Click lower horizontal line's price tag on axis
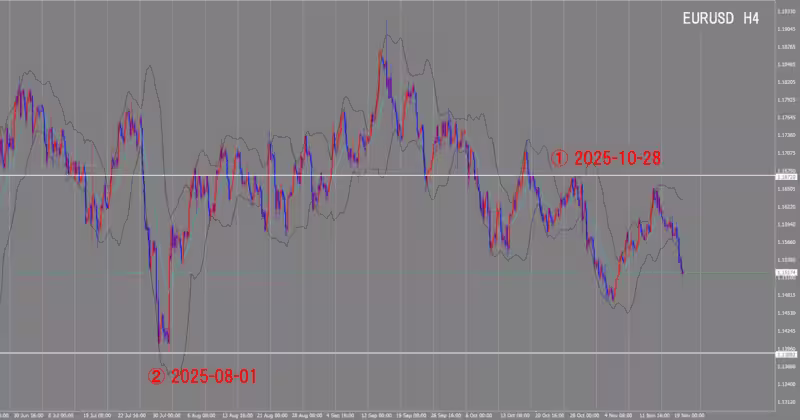 point(786,354)
